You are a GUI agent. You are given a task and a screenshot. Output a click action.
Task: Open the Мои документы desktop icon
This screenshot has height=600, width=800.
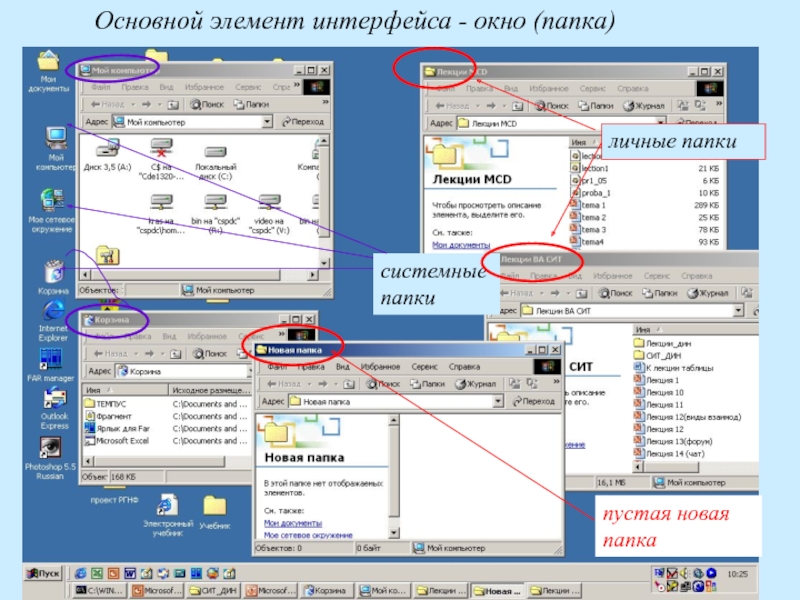tap(48, 71)
